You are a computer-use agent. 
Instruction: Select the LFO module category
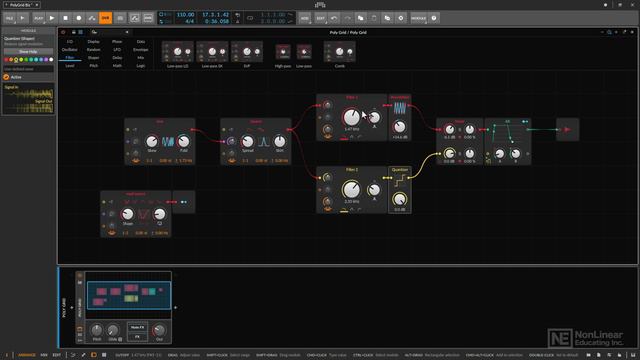tap(117, 49)
